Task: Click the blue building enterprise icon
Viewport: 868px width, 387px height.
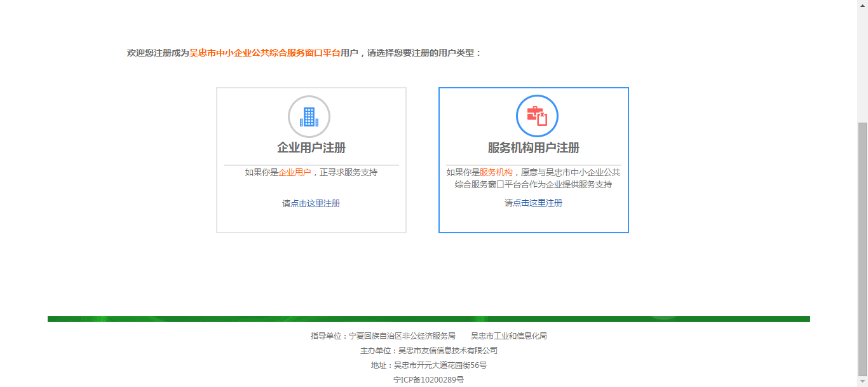Action: pos(309,116)
